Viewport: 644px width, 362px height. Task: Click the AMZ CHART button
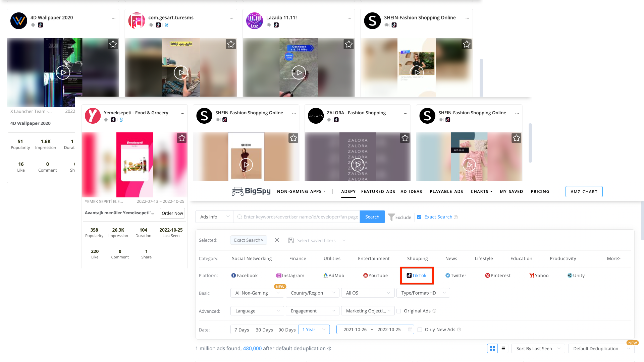[583, 191]
